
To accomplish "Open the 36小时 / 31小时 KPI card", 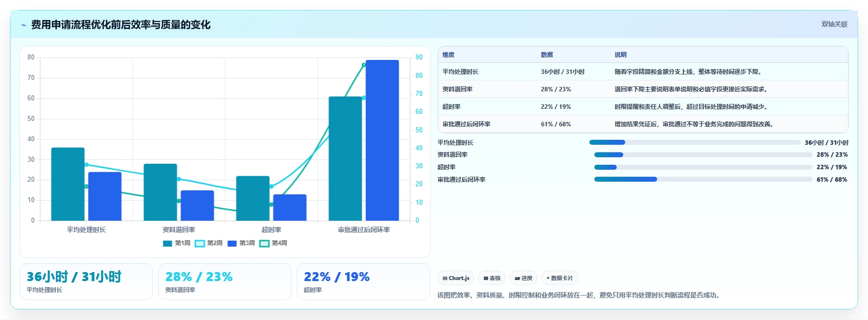I will pyautogui.click(x=86, y=282).
